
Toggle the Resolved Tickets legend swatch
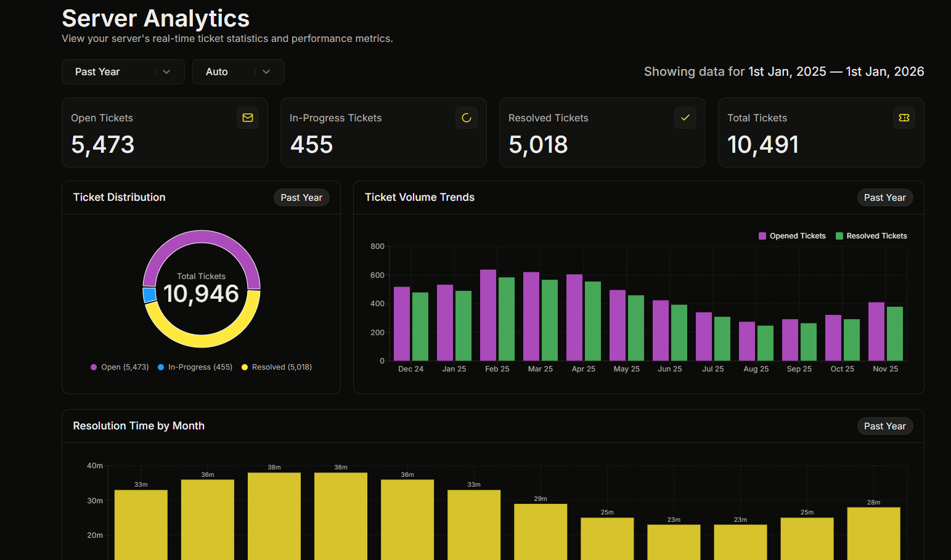click(x=839, y=236)
